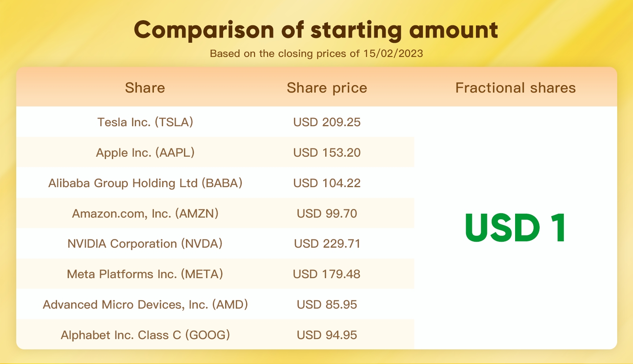Click Advanced Micro Devices, Inc. (AMD)

(x=145, y=304)
